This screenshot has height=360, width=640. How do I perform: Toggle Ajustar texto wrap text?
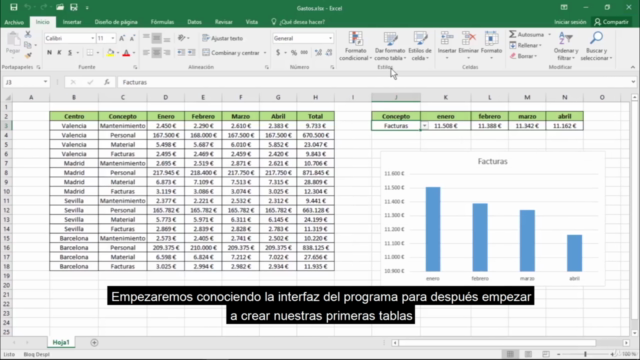click(223, 38)
